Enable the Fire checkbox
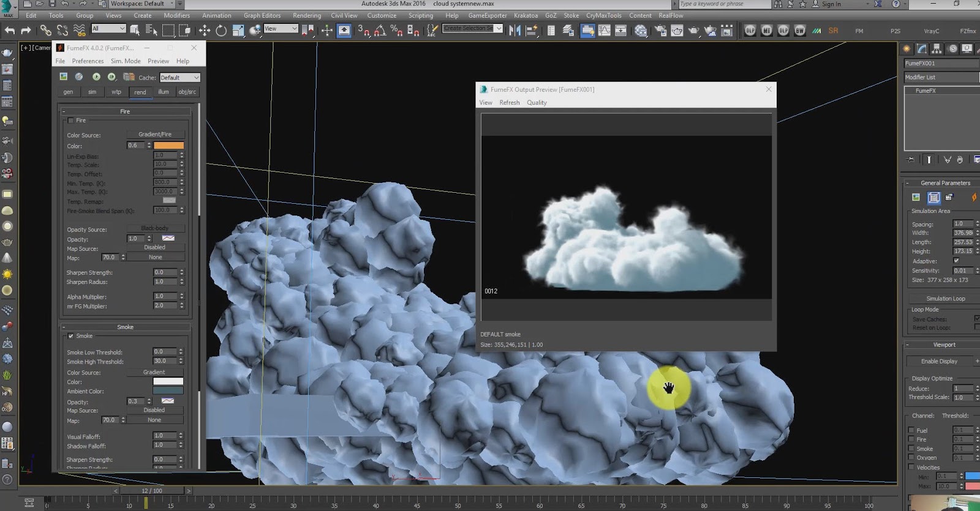980x511 pixels. point(70,121)
